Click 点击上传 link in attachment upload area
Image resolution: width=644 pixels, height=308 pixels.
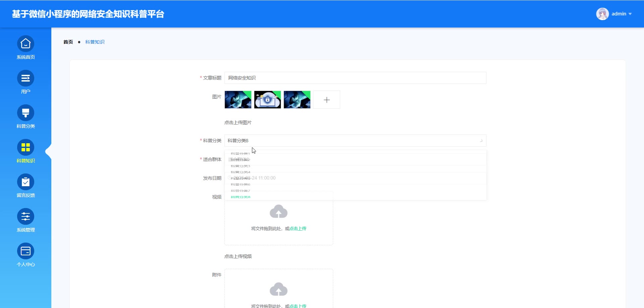tap(298, 306)
